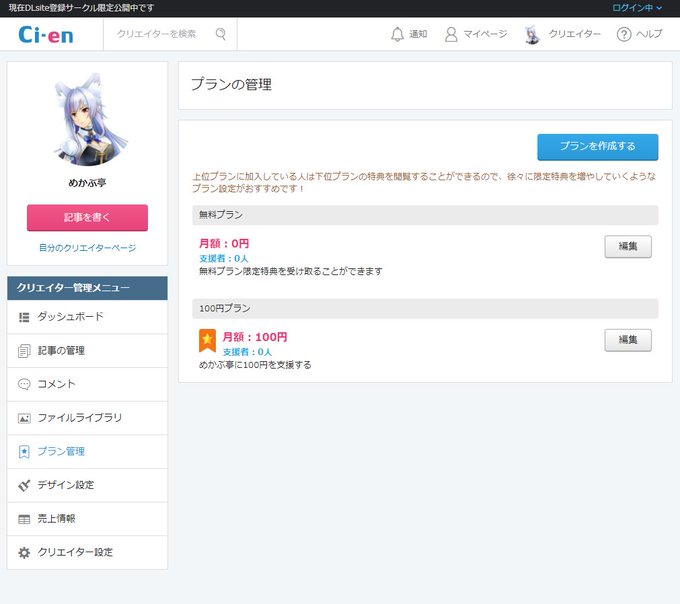Click the 記事の管理 document icon
This screenshot has height=604, width=680.
pos(24,351)
